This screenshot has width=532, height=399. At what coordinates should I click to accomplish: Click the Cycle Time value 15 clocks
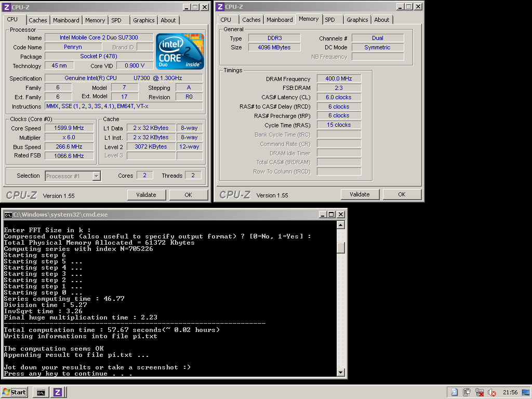click(x=339, y=125)
